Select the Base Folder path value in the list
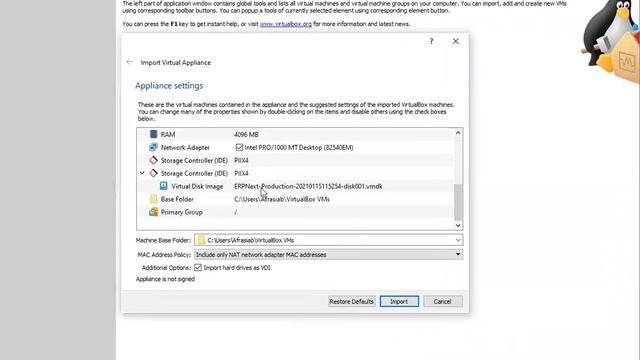Screen dimensions: 640x360 (282, 200)
